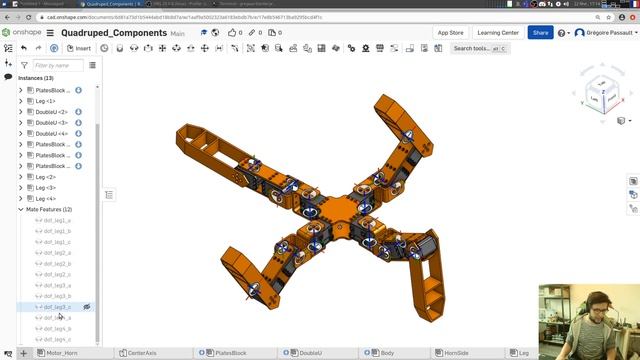Click the list view icon beside Filter by name
Viewport: 640px width, 360px height.
click(x=93, y=65)
